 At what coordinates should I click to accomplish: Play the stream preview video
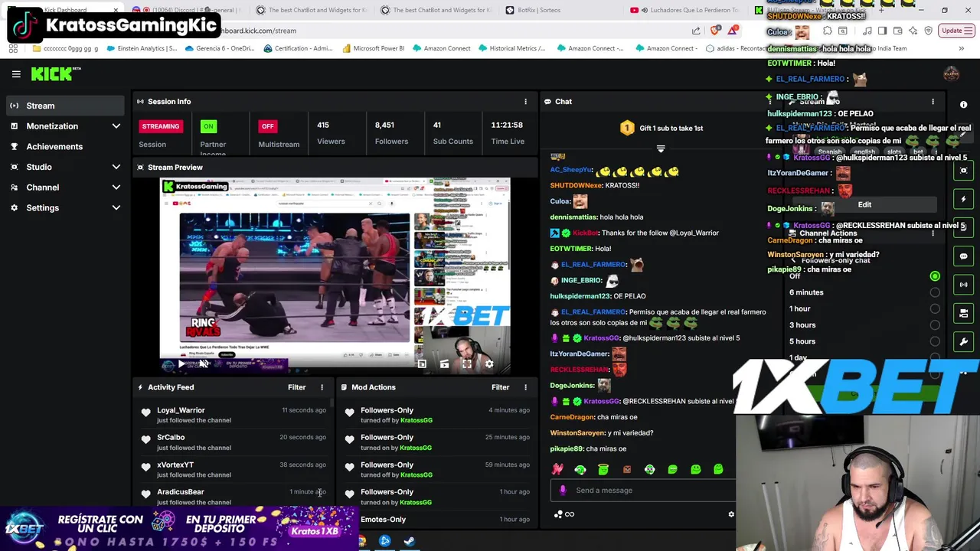(x=181, y=364)
